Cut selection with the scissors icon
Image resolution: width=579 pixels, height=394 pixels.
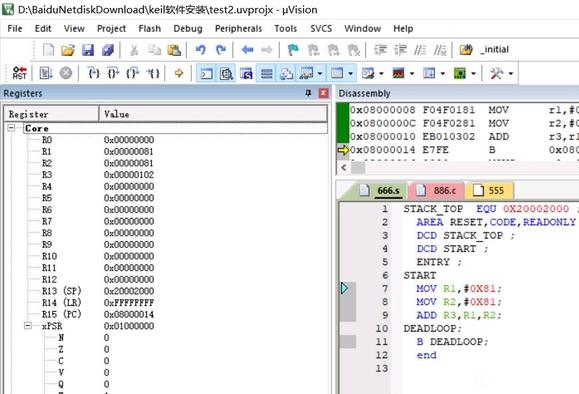tap(134, 50)
